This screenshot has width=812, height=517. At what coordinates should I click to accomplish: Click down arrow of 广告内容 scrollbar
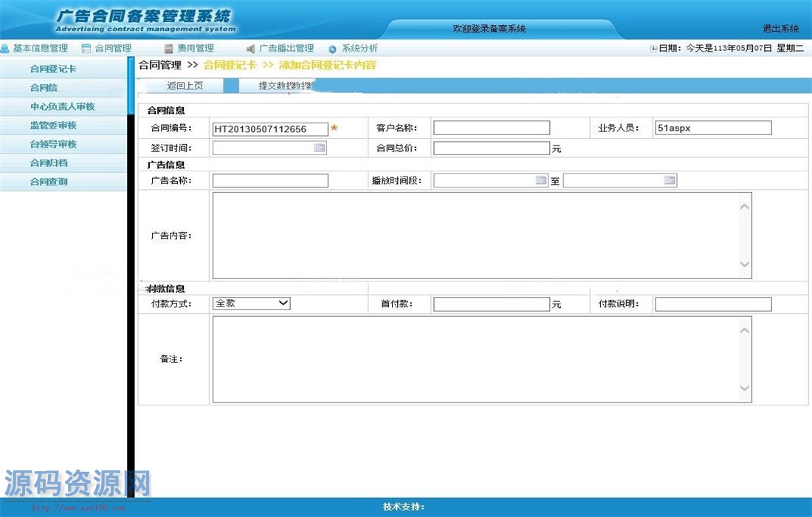click(x=745, y=264)
